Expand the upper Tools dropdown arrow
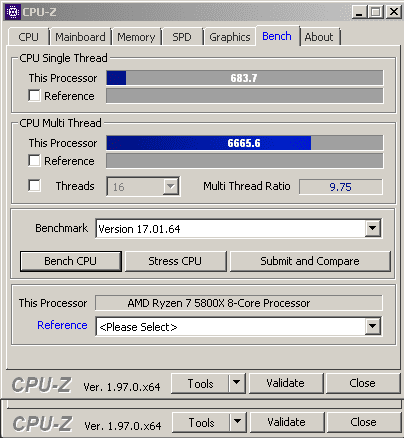Image resolution: width=404 pixels, height=438 pixels. [237, 383]
